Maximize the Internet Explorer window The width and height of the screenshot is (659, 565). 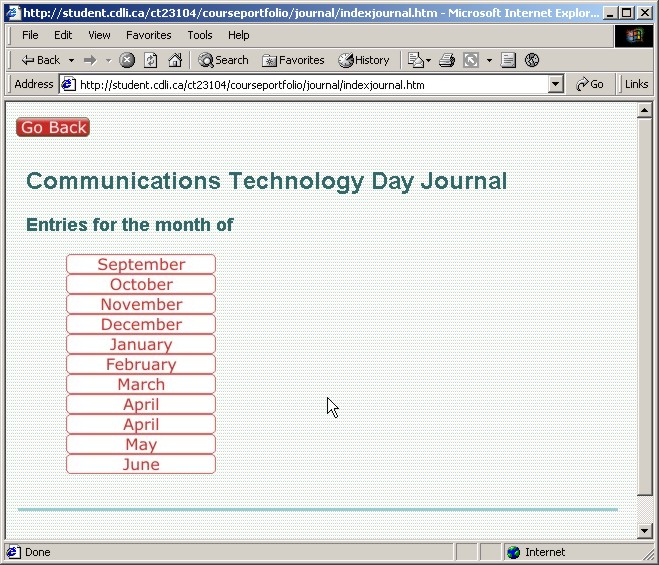627,13
